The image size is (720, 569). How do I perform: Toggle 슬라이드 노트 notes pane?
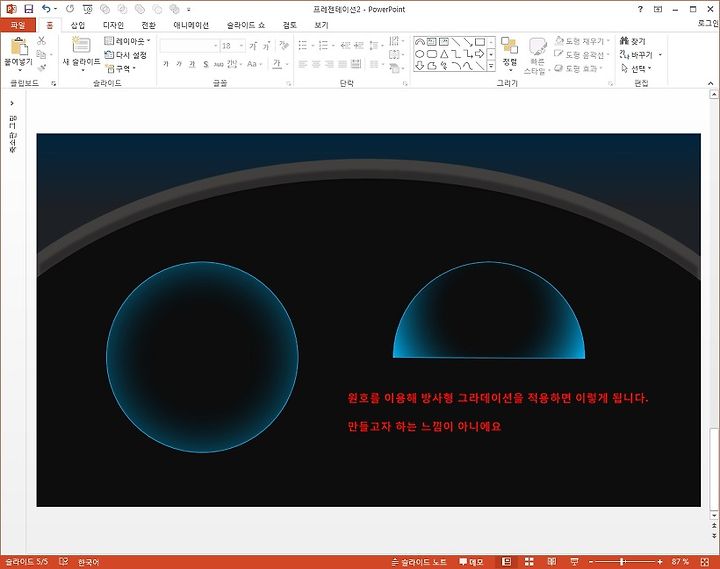point(419,562)
